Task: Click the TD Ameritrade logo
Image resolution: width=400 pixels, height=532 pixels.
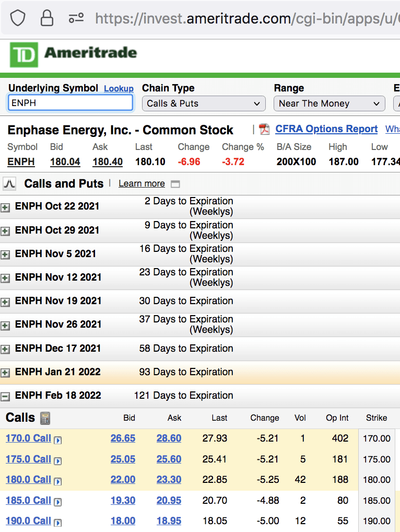Action: coord(74,54)
